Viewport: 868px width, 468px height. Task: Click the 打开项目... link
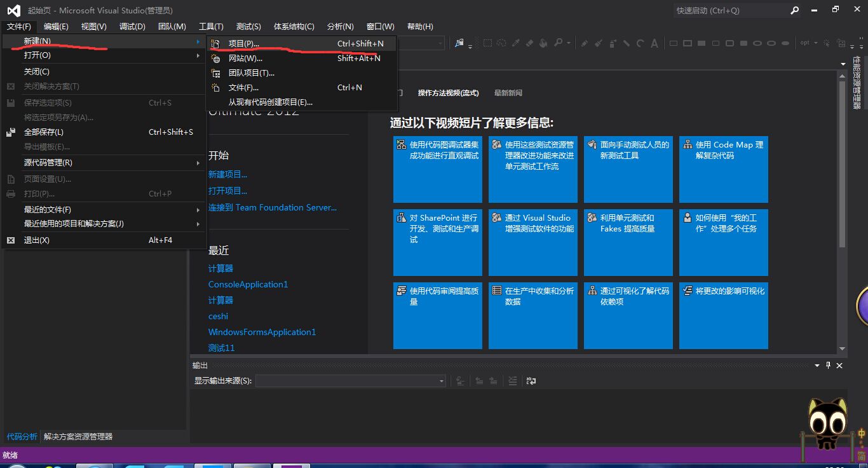pos(227,191)
